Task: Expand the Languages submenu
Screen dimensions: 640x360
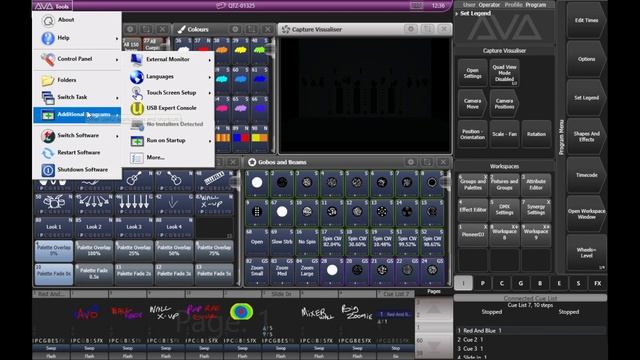Action: pos(168,77)
